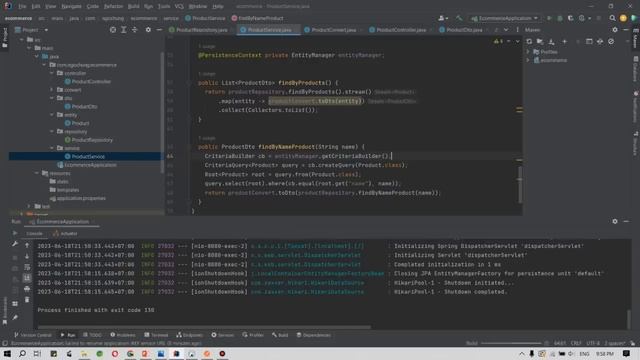Collapse the dto package folder
This screenshot has width=640, height=360.
point(52,98)
